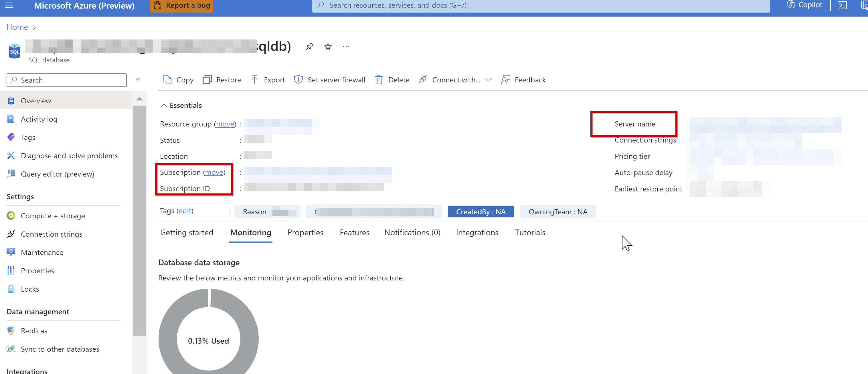Click the database storage usage donut chart
This screenshot has height=374, width=868.
208,340
